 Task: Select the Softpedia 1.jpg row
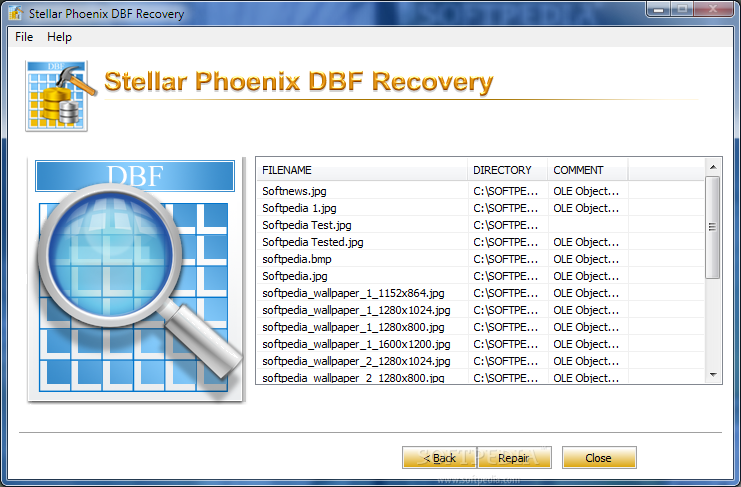click(x=480, y=208)
